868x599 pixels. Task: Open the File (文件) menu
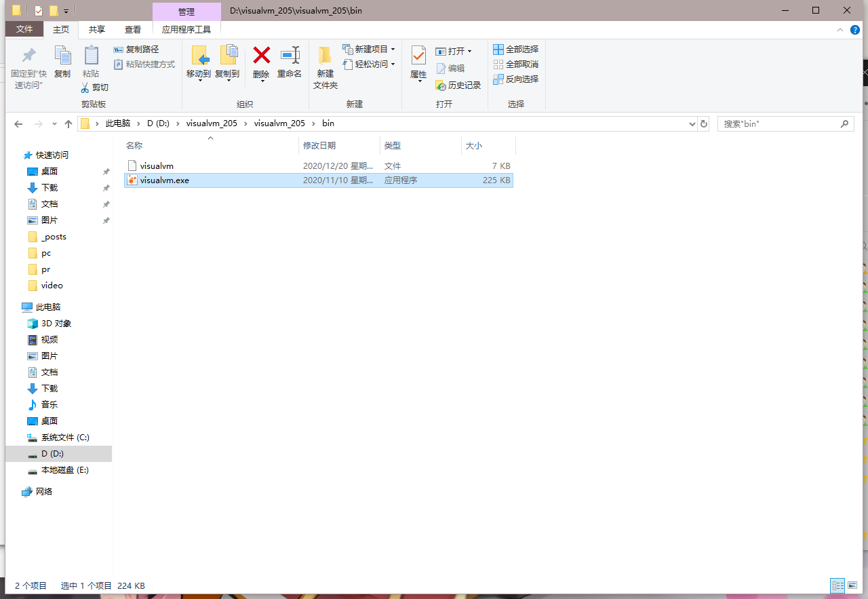(x=24, y=30)
